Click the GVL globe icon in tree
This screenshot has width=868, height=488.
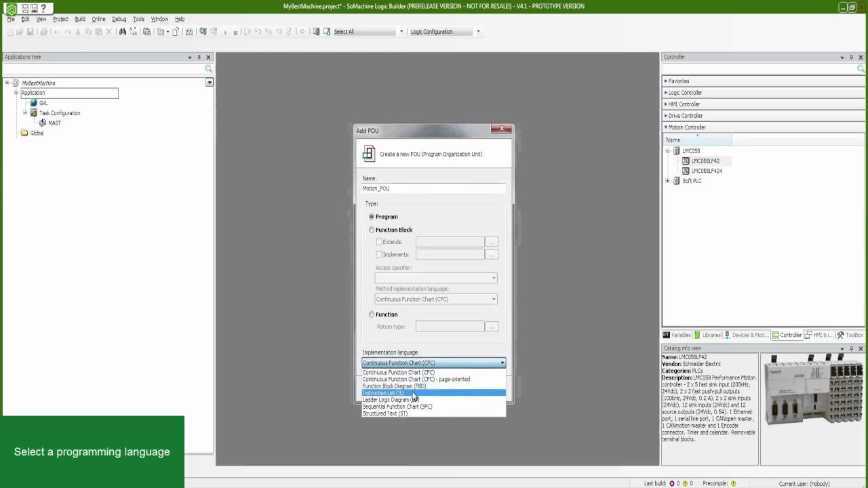33,103
